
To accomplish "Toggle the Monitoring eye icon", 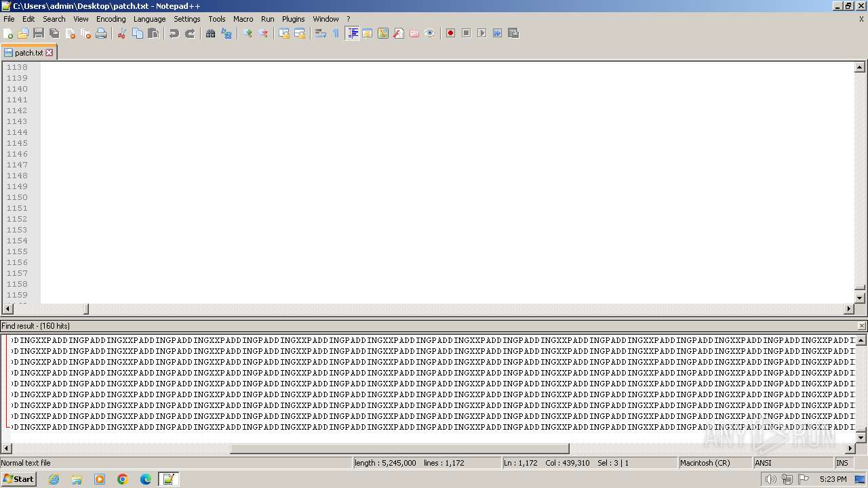I will [x=430, y=33].
